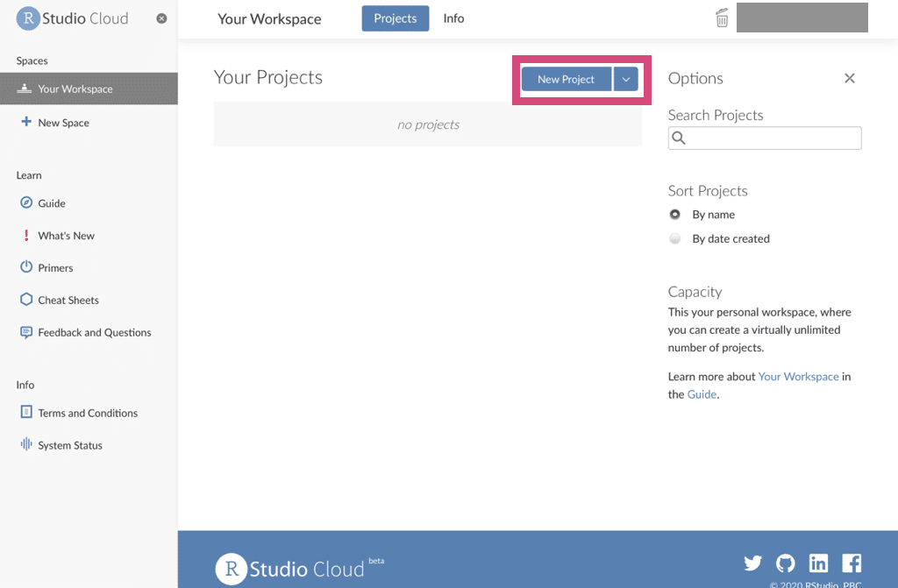Select the By name sort option
This screenshot has width=898, height=588.
point(674,214)
